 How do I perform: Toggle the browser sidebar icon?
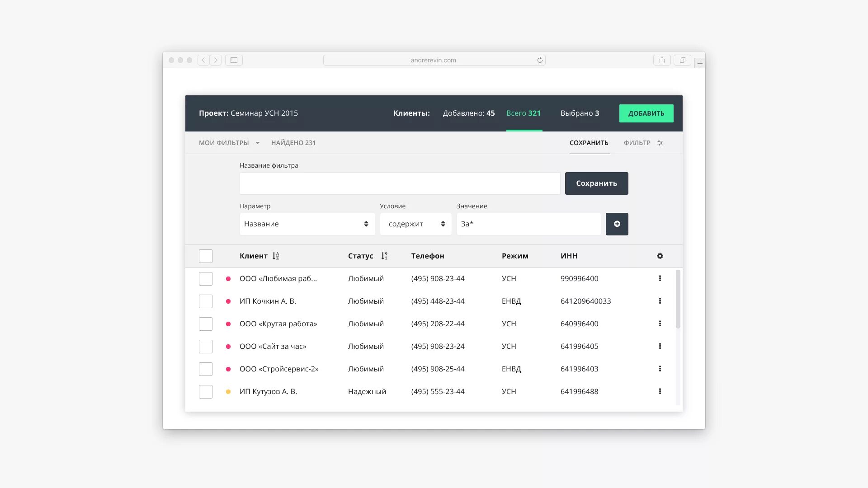point(234,60)
